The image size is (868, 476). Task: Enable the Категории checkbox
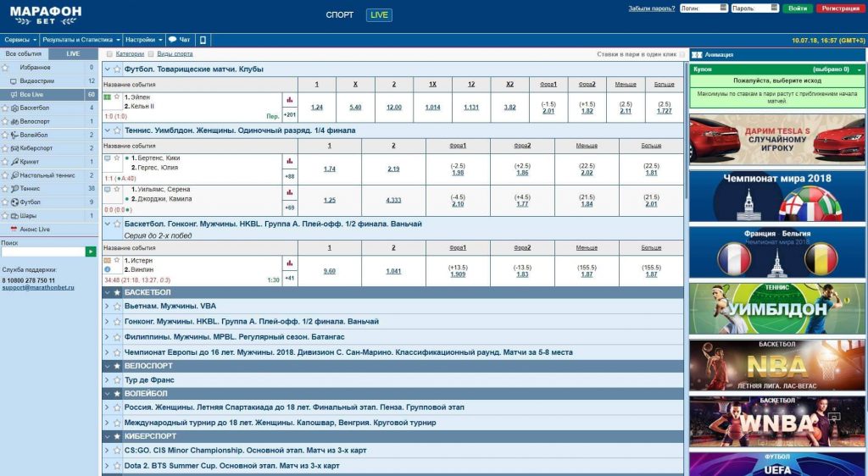tap(109, 54)
